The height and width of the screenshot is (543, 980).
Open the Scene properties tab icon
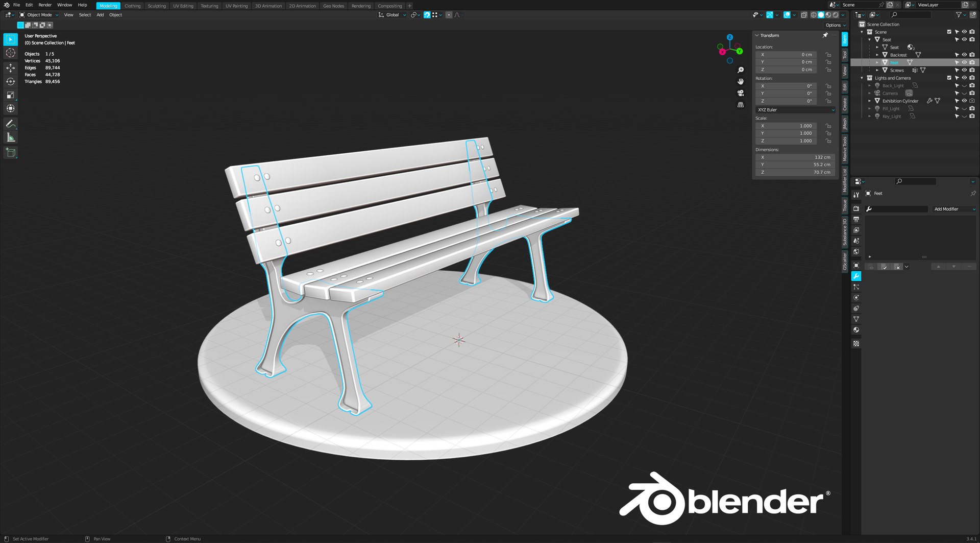coord(856,241)
